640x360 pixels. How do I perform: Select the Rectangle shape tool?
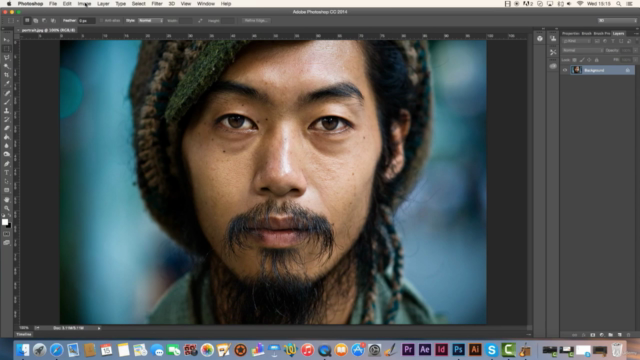(7, 190)
